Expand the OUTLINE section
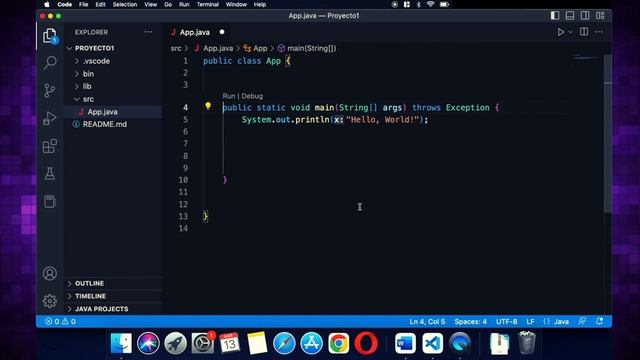 pos(113,283)
